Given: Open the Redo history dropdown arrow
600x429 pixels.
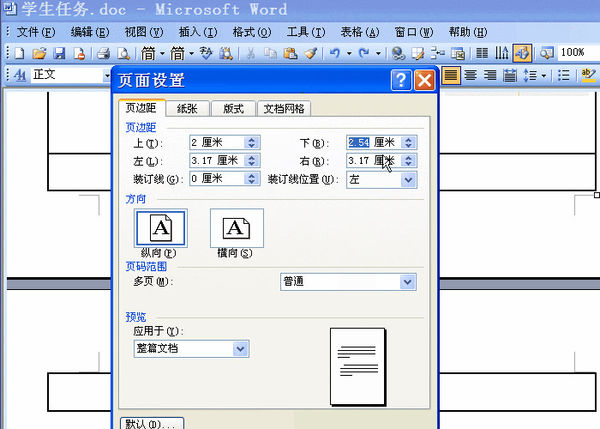Looking at the screenshot, I should [378, 53].
